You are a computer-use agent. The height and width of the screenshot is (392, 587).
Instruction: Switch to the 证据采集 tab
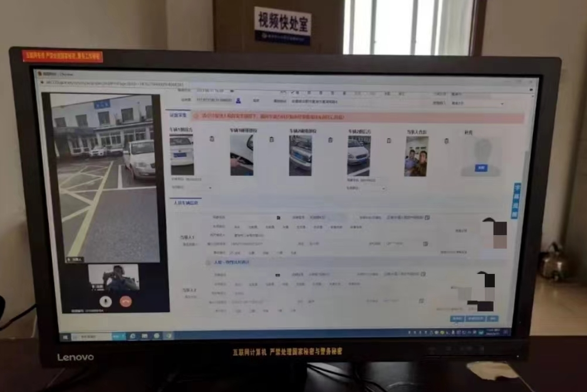[178, 115]
